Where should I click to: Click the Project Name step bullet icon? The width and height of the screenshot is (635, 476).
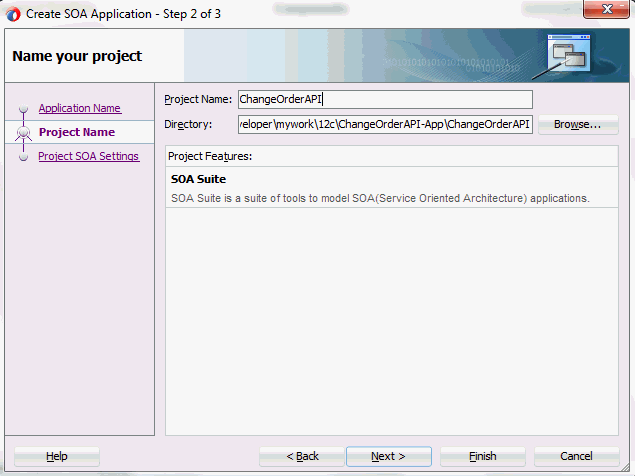pos(23,132)
